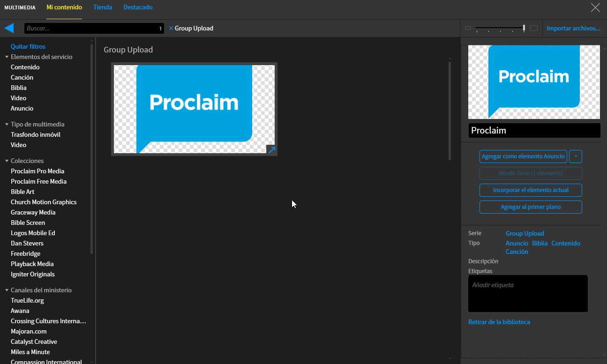The image size is (607, 364).
Task: Click the Biblia type link
Action: 540,243
